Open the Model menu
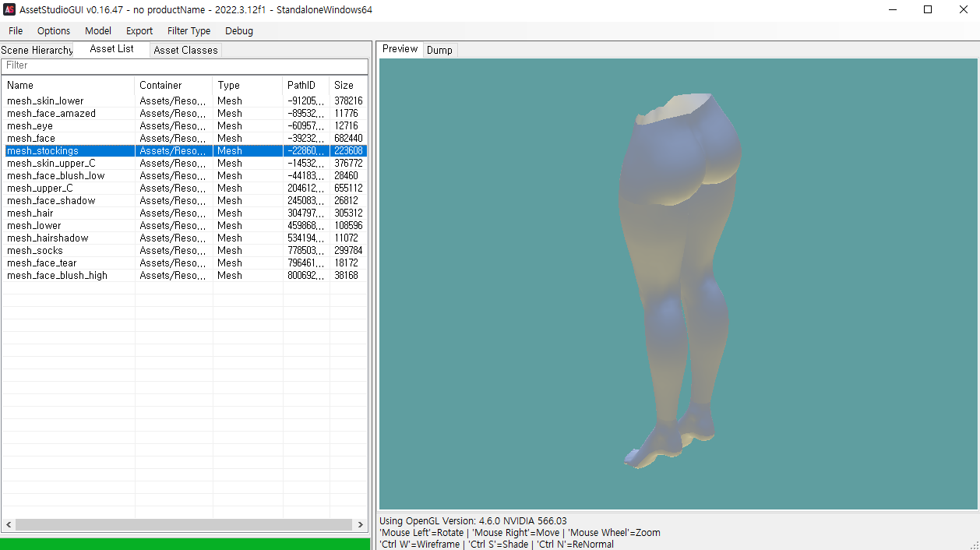Image resolution: width=980 pixels, height=550 pixels. pyautogui.click(x=98, y=31)
